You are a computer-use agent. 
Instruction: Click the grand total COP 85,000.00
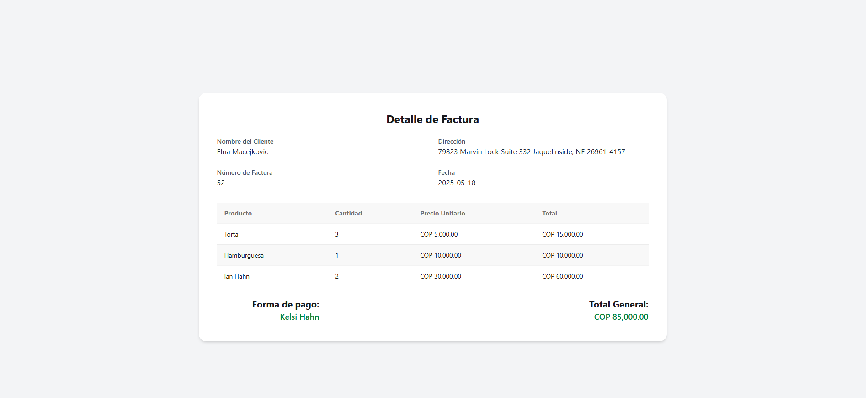[x=621, y=317]
